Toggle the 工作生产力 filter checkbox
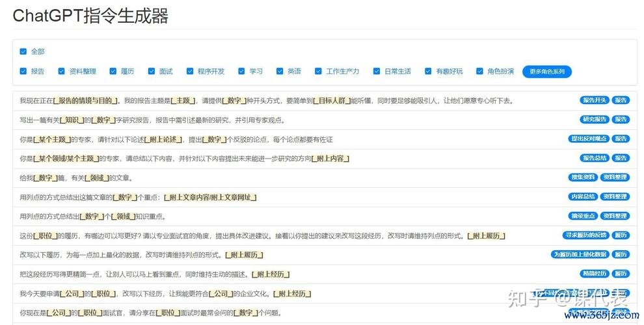This screenshot has width=644, height=325. point(318,71)
